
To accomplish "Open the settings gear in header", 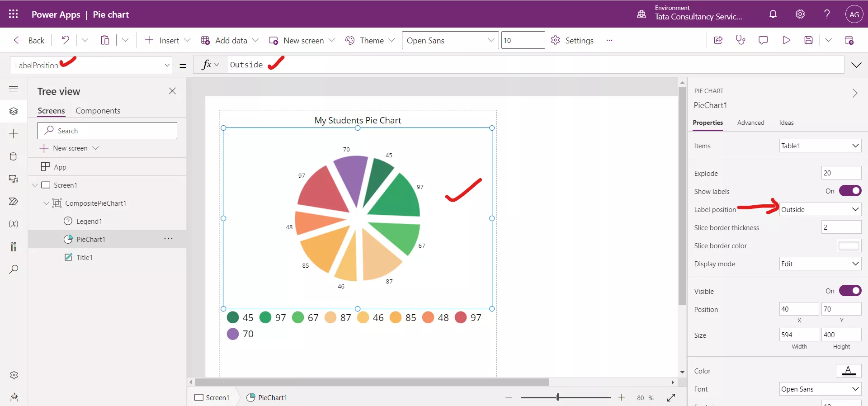I will coord(800,14).
